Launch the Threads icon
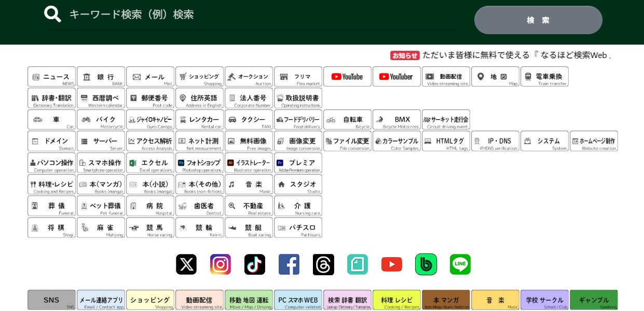Viewport: 644px width, 311px height. (x=323, y=264)
